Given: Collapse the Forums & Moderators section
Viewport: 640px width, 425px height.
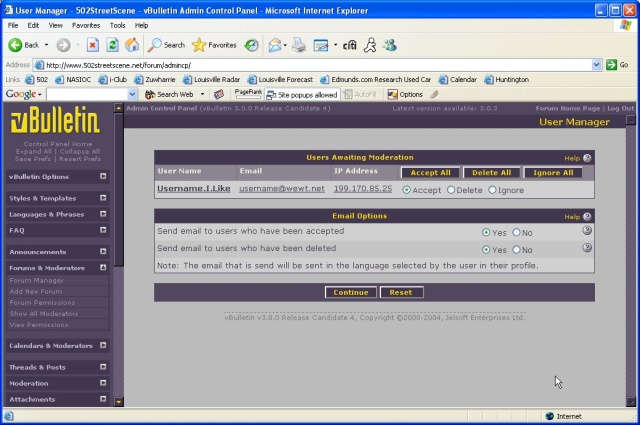Looking at the screenshot, I should (x=103, y=267).
